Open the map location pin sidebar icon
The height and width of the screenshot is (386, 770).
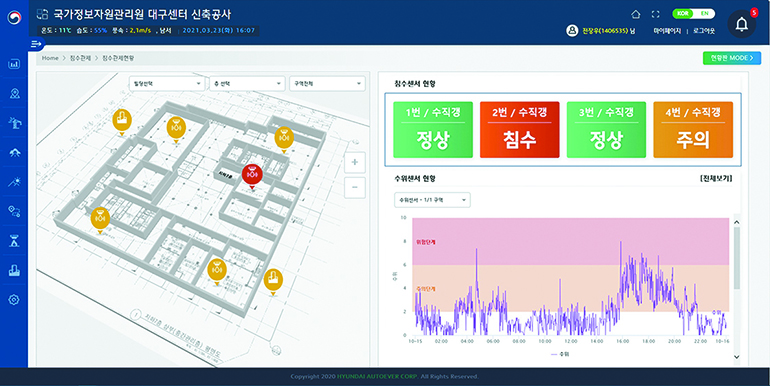(14, 93)
